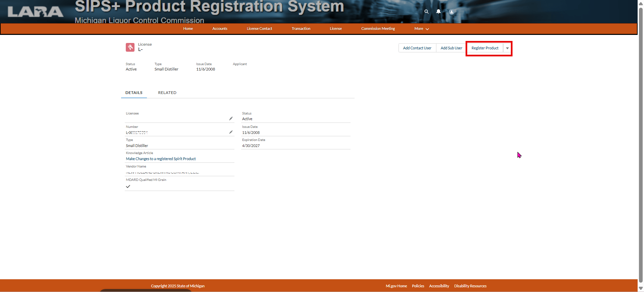Open the user profile avatar icon
Screen dimensions: 644x292
451,12
